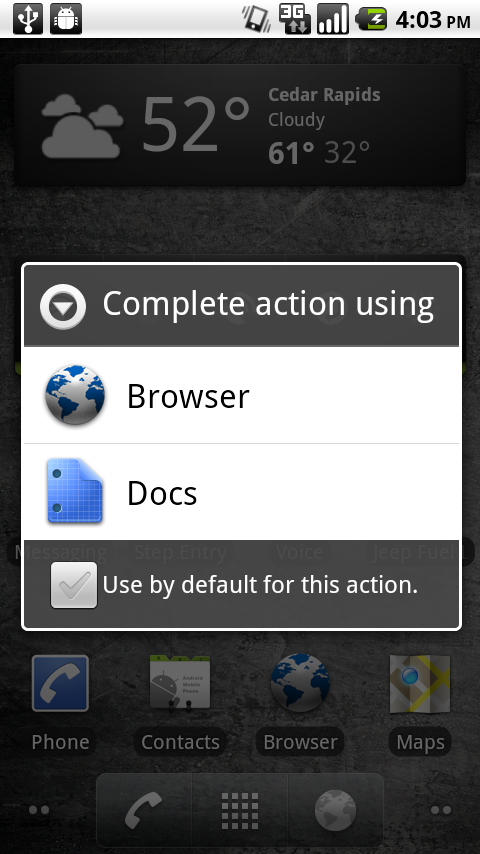The width and height of the screenshot is (480, 854).
Task: Open the Phone app on home screen
Action: tap(60, 704)
